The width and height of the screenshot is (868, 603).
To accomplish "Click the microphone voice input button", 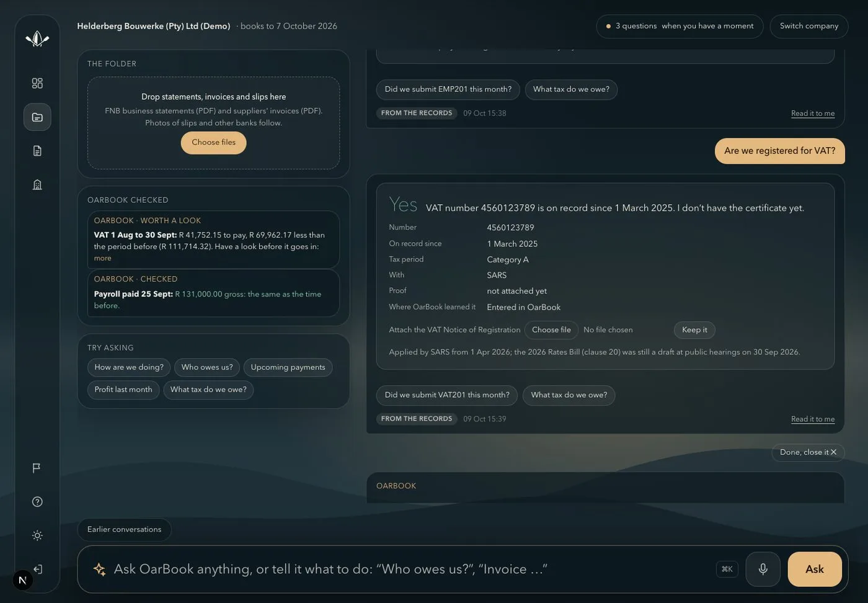I will [x=763, y=569].
